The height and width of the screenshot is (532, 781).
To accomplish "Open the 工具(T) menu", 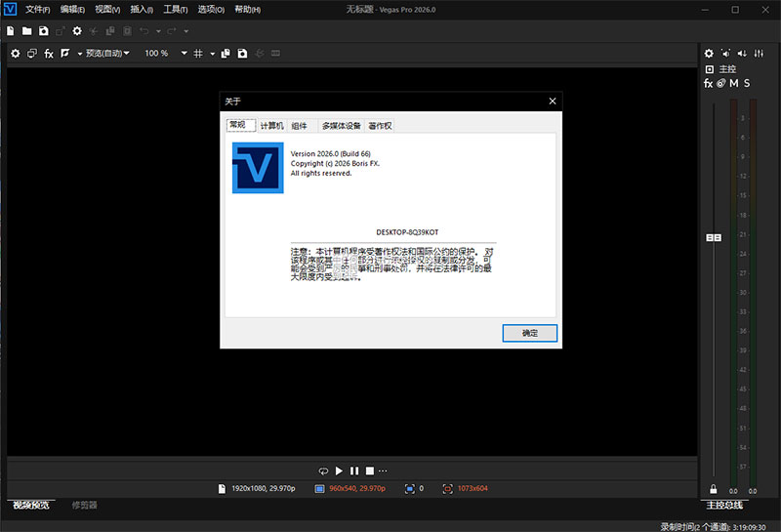I will (176, 10).
